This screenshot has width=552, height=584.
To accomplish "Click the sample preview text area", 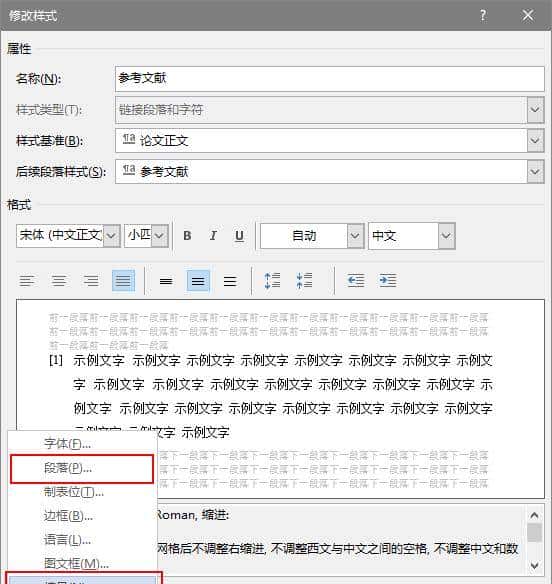I will 280,399.
